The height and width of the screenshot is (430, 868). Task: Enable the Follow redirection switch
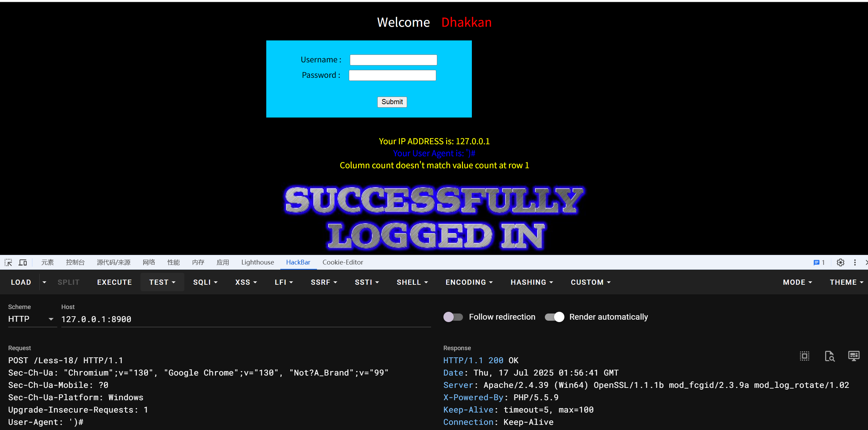pyautogui.click(x=453, y=317)
